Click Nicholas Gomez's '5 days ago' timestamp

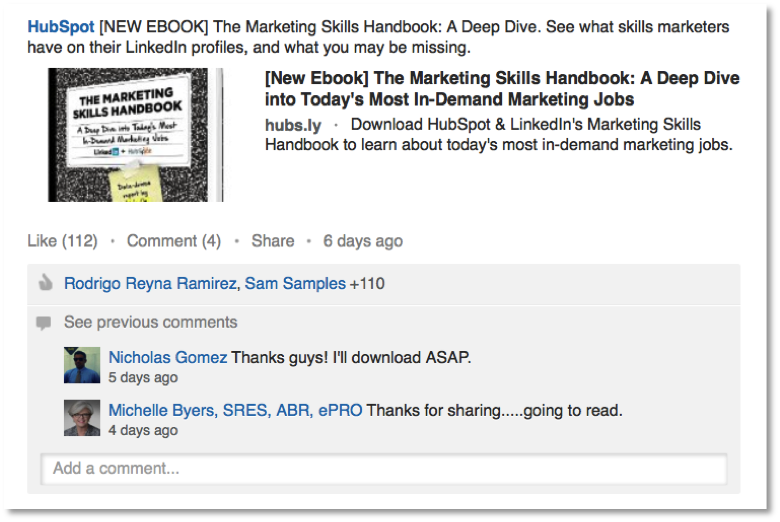[143, 378]
